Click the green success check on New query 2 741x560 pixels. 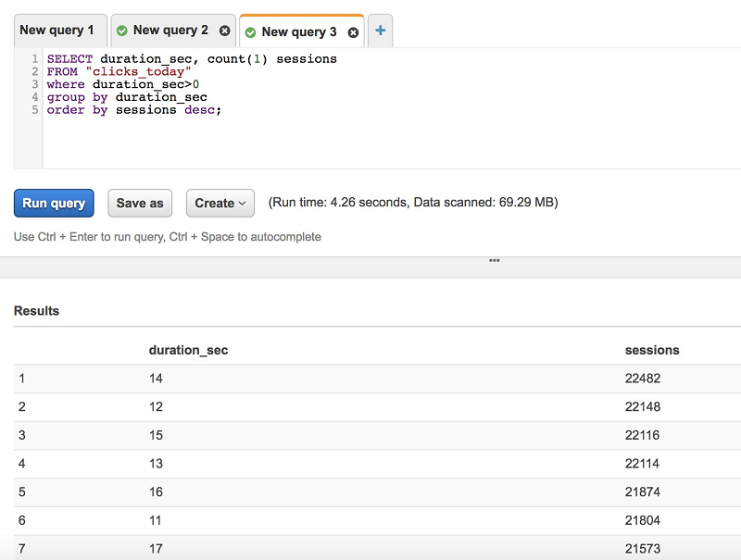[x=122, y=31]
